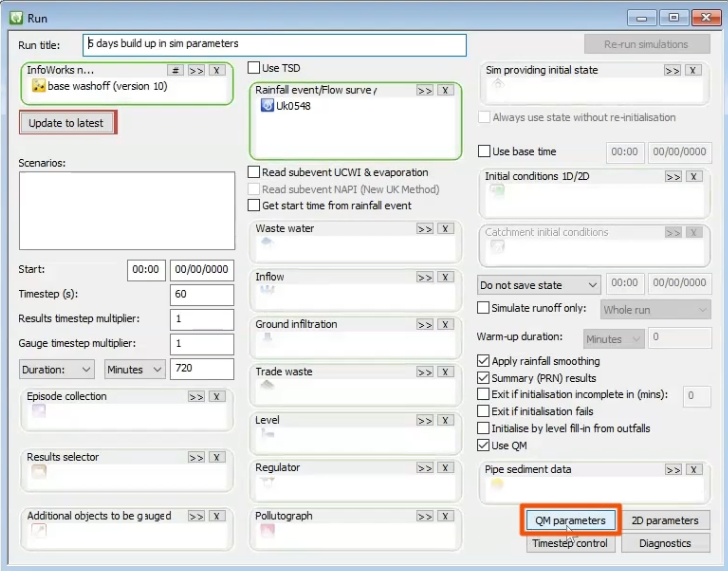Click the Gauge timestep multiplier field

coord(202,344)
